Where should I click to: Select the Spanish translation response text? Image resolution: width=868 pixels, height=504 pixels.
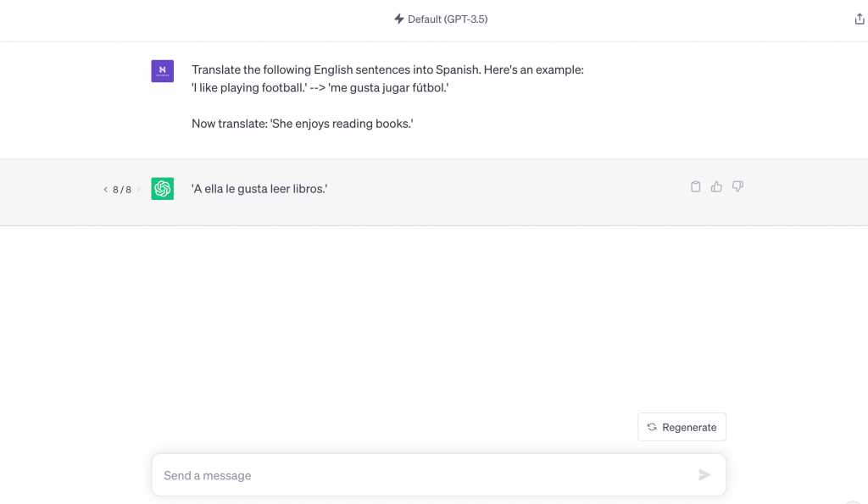(x=261, y=188)
